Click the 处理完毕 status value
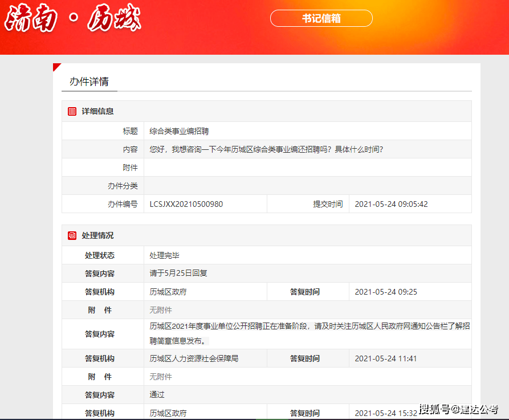Screen dimensions: 509x420 (164, 255)
